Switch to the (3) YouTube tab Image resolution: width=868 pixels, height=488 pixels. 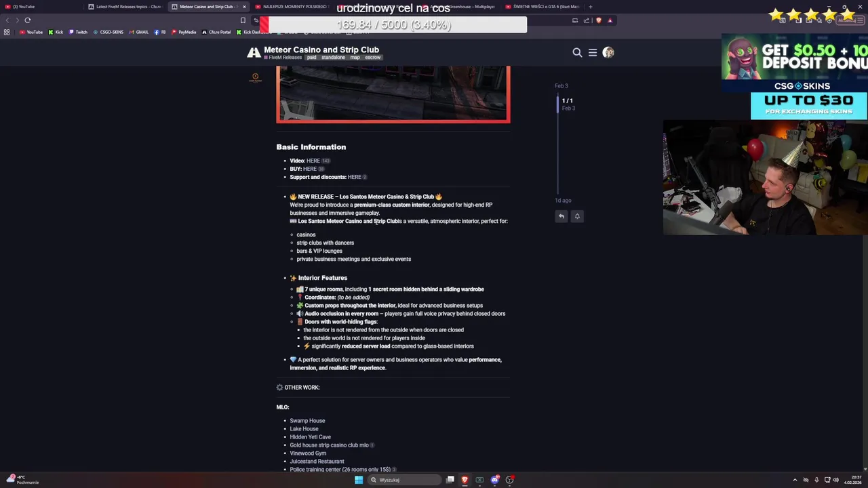[x=41, y=7]
